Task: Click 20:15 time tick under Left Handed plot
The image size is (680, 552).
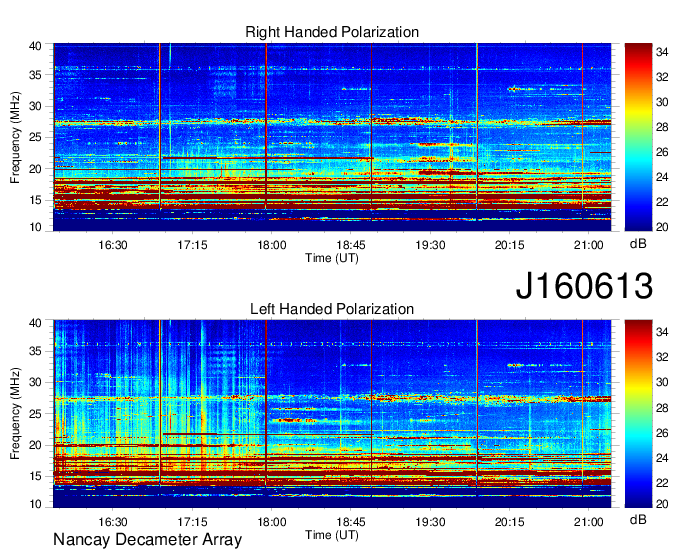Action: [510, 522]
